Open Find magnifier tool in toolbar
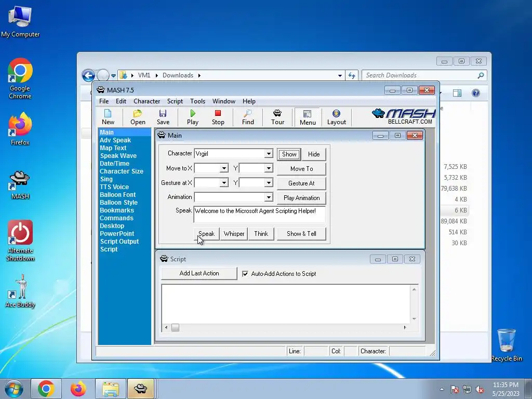 click(x=248, y=117)
